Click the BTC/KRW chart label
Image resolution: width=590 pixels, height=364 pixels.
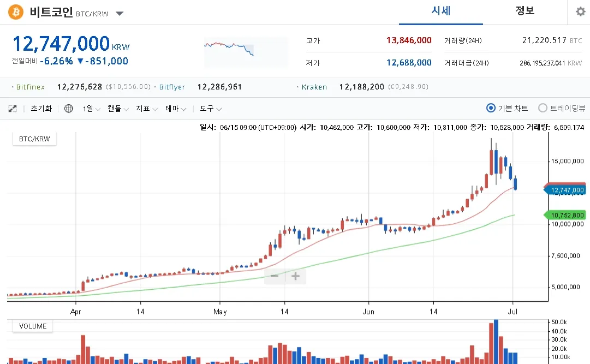coord(34,139)
